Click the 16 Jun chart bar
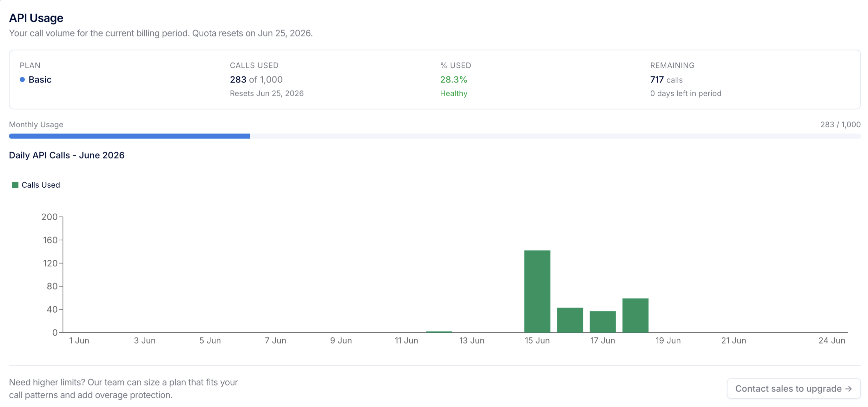Viewport: 868px width, 407px height. click(x=570, y=320)
